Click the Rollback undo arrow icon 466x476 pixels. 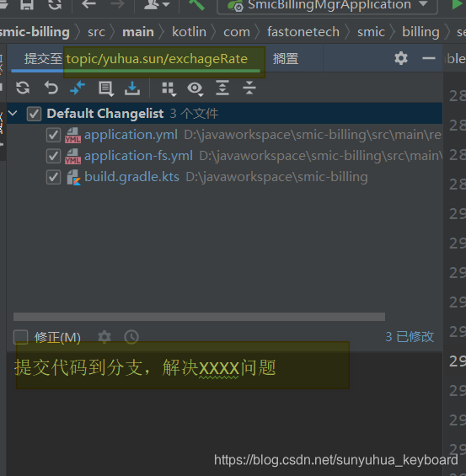51,88
